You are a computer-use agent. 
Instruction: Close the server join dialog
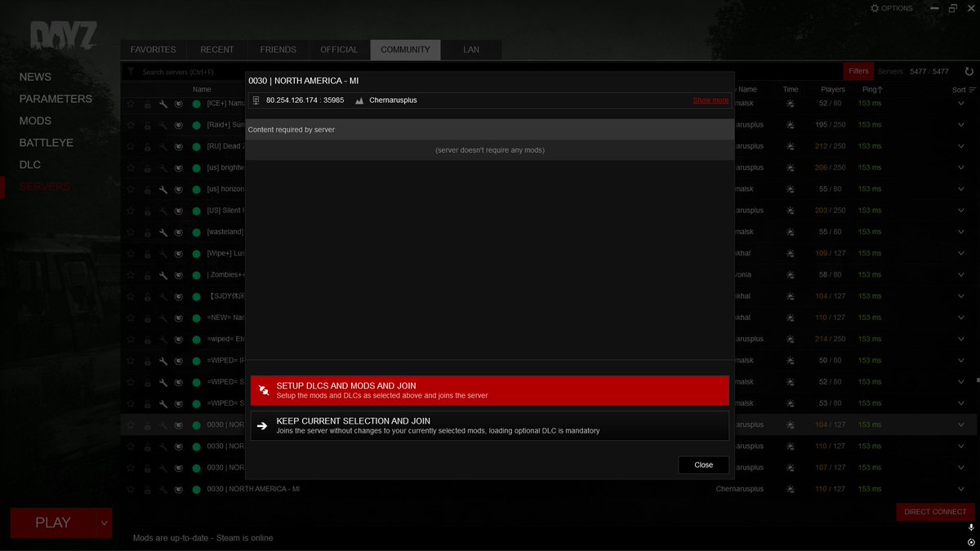pos(704,464)
